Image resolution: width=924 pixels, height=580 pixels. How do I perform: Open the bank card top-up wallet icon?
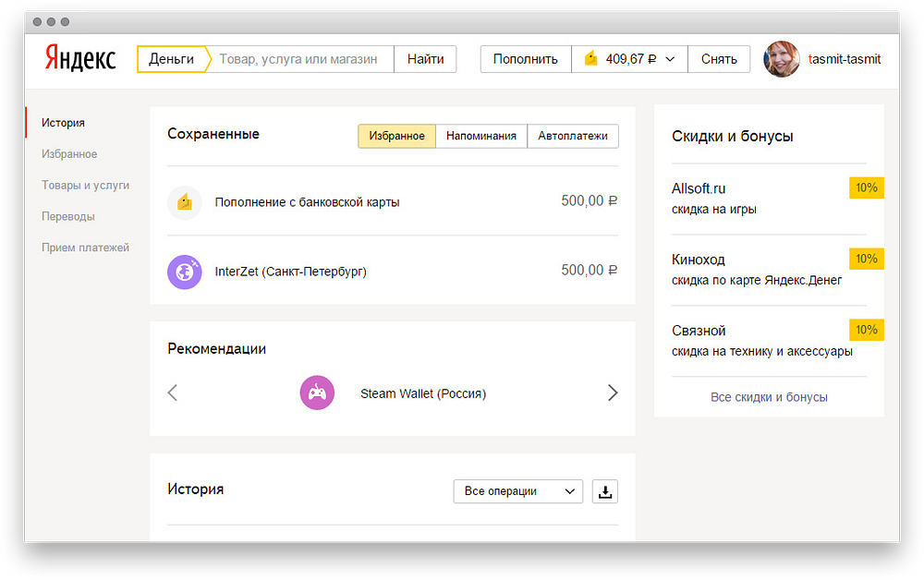pyautogui.click(x=185, y=202)
